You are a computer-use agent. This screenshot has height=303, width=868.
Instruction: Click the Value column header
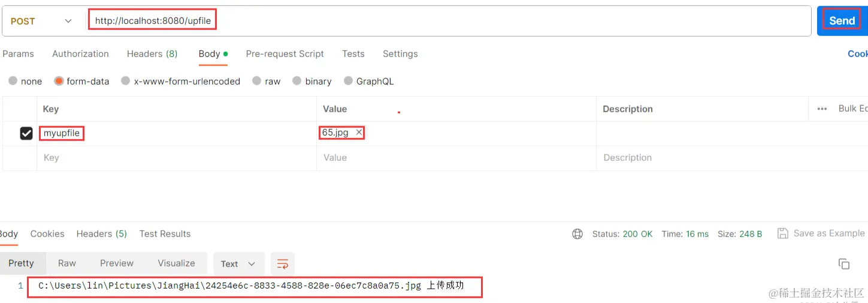click(335, 109)
